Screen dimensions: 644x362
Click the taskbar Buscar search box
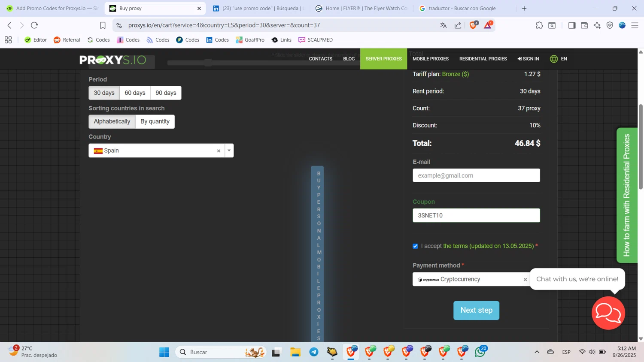221,352
